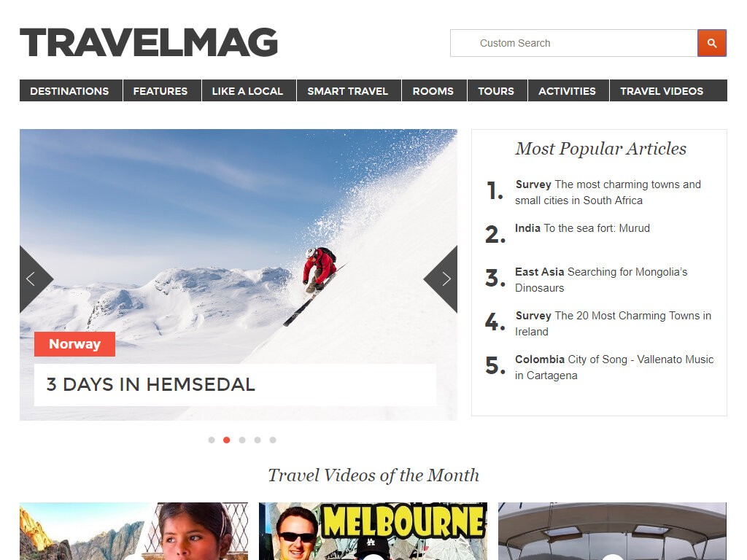Select the first carousel dot
This screenshot has width=747, height=560.
pos(212,440)
